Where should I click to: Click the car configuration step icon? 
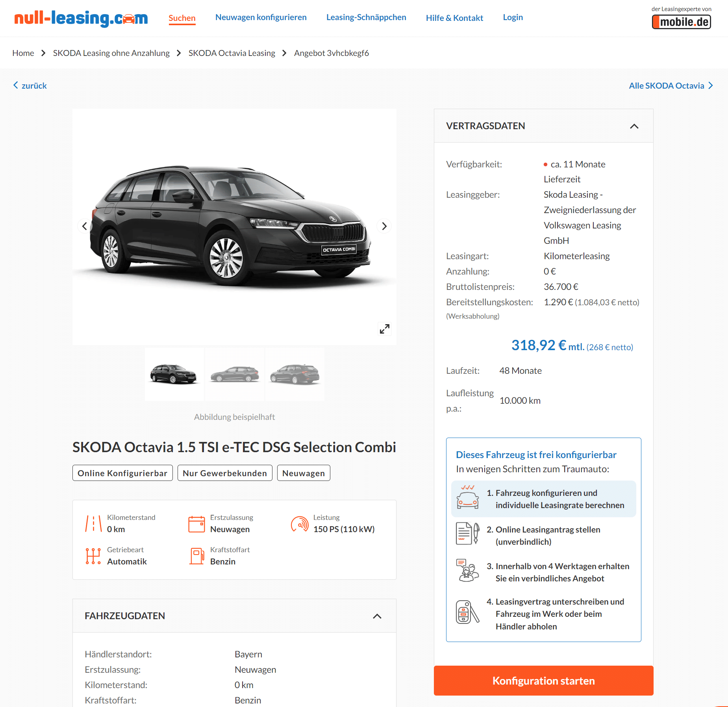coord(468,497)
